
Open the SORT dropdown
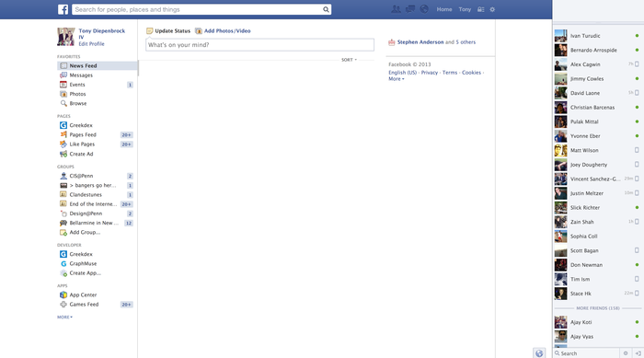[x=349, y=60]
